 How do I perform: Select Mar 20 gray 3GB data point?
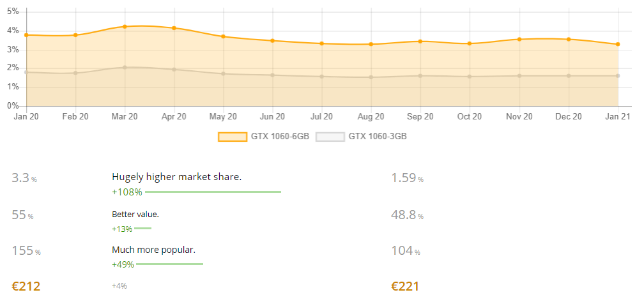pos(125,67)
